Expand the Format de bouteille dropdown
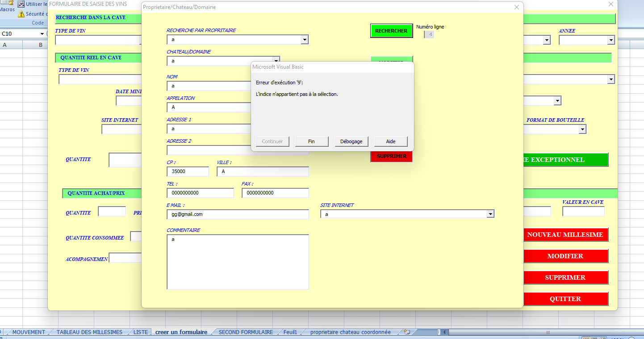This screenshot has width=644, height=339. (582, 129)
